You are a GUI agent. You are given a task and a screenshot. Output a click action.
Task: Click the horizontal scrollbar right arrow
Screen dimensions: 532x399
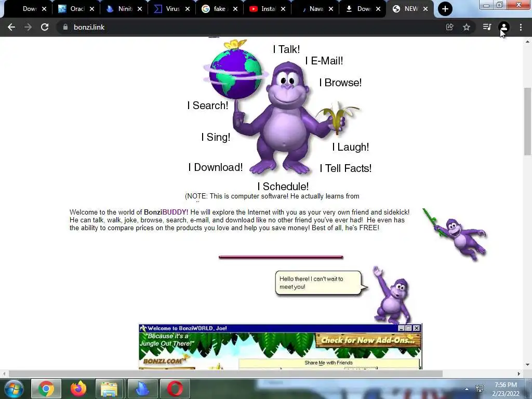point(519,374)
